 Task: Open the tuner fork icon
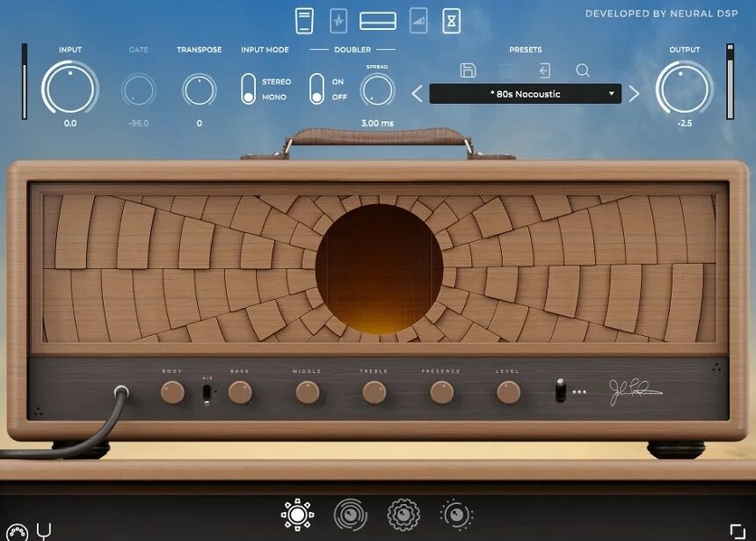[x=44, y=532]
